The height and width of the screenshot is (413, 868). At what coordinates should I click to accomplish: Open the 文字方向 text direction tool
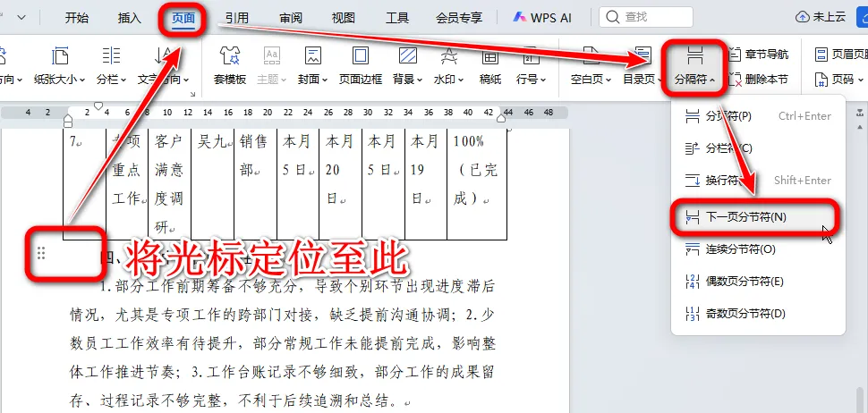click(163, 65)
